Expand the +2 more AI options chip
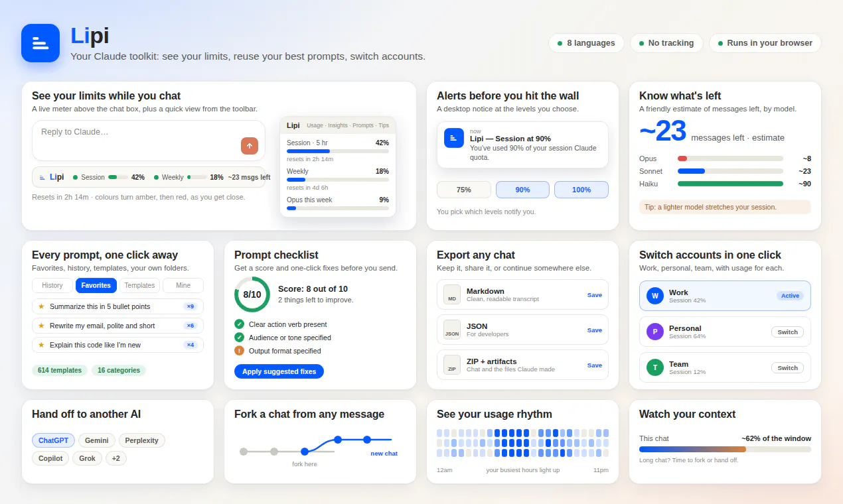Image resolution: width=843 pixels, height=504 pixels. pos(115,458)
